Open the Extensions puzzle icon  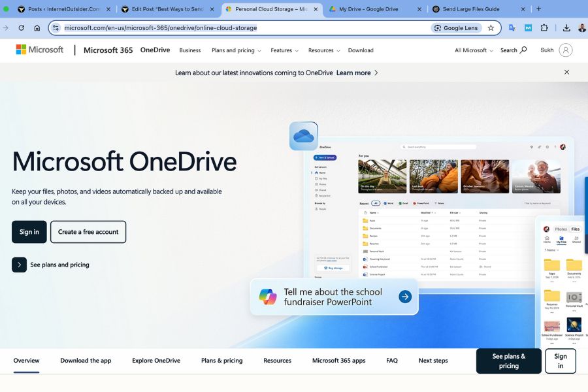[544, 27]
